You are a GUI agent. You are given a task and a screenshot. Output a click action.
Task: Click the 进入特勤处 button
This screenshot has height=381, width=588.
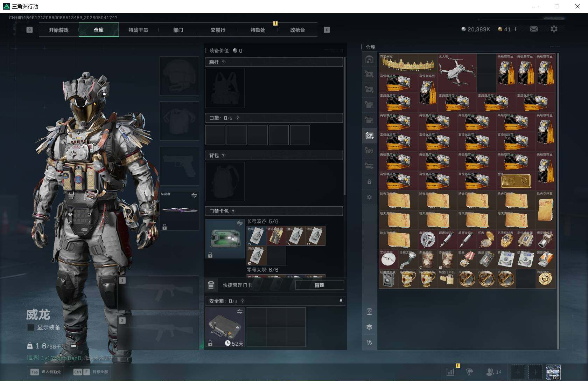pos(46,372)
